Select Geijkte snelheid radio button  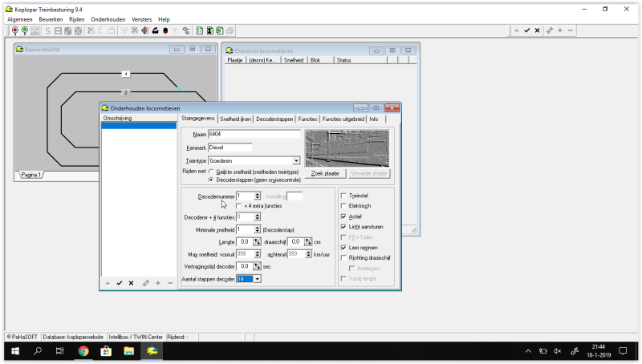pyautogui.click(x=211, y=172)
